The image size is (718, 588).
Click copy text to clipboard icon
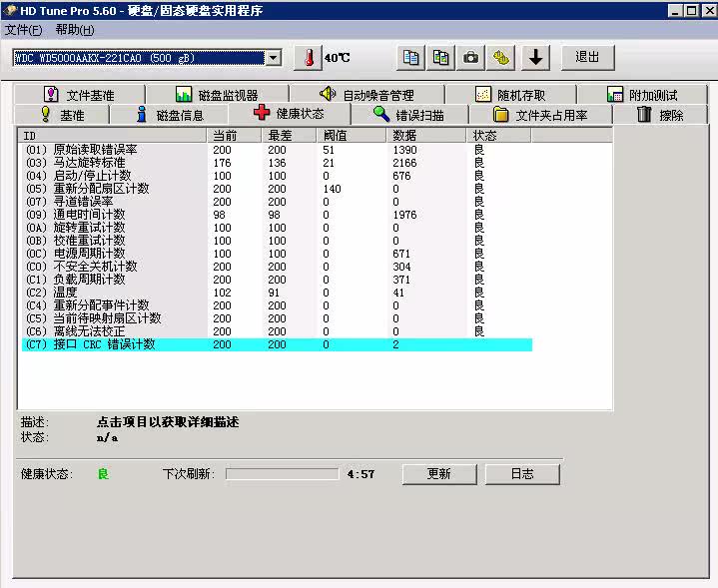click(410, 58)
